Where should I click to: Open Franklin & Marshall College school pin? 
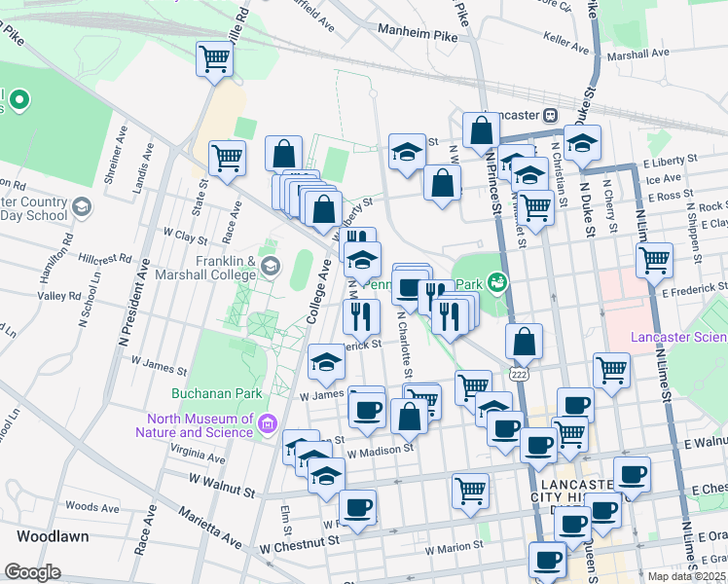[271, 267]
